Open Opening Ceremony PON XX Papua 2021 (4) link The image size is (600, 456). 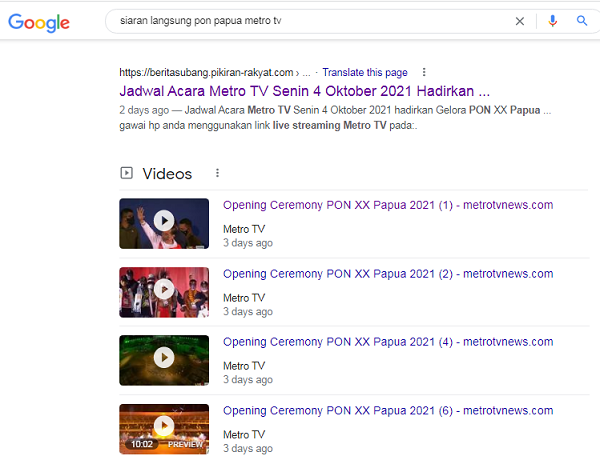coord(387,342)
